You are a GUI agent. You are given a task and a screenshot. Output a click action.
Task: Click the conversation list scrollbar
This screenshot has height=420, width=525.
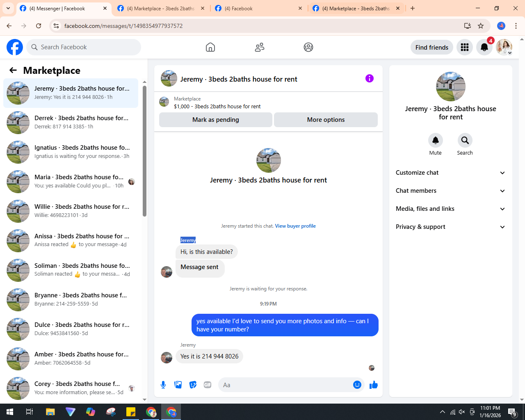(144, 151)
